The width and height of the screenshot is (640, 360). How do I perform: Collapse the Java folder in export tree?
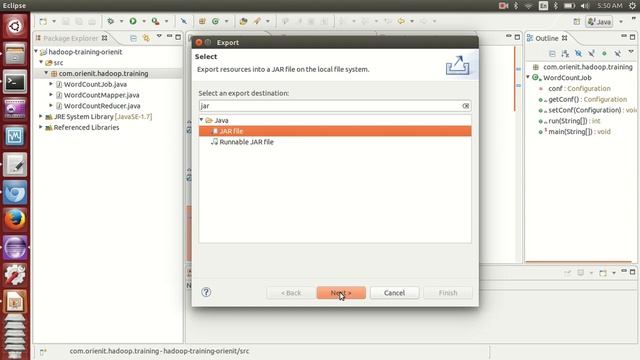pos(202,120)
